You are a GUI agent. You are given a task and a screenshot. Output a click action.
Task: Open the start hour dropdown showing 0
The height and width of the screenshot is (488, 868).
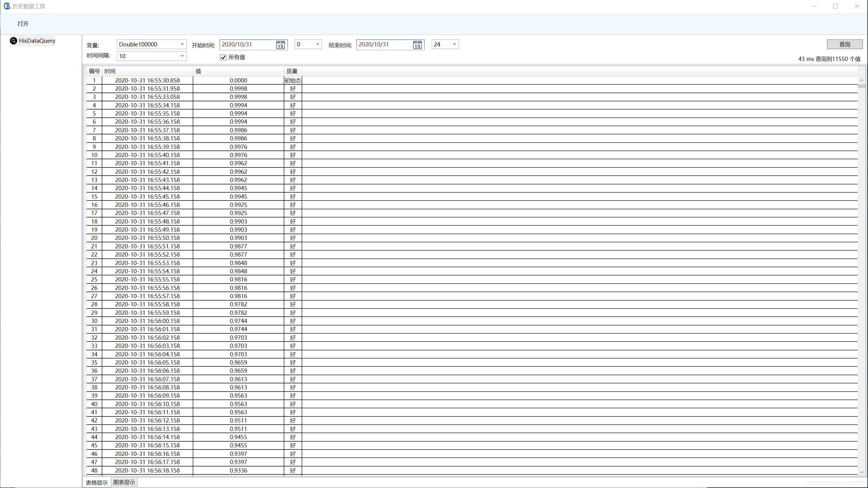point(317,44)
